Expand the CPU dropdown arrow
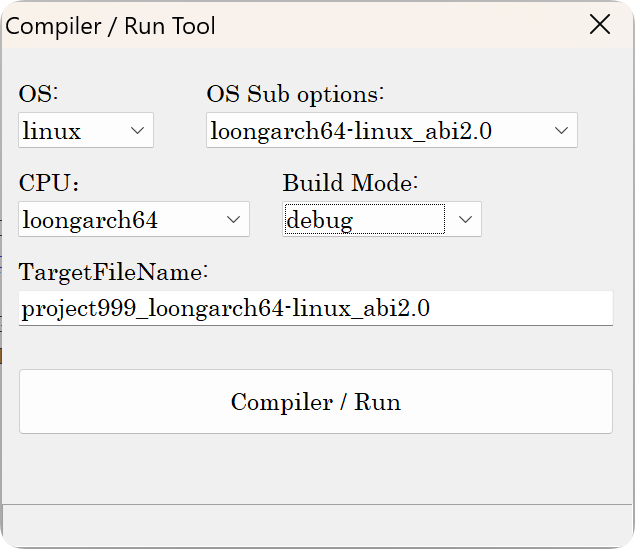635x549 pixels. 234,219
